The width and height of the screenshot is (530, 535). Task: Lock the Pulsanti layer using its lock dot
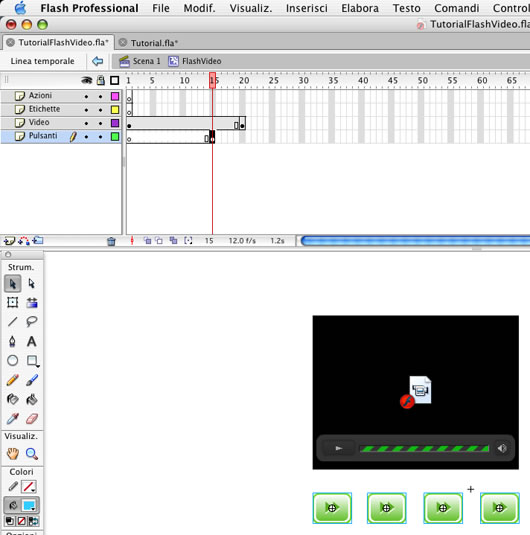[100, 137]
